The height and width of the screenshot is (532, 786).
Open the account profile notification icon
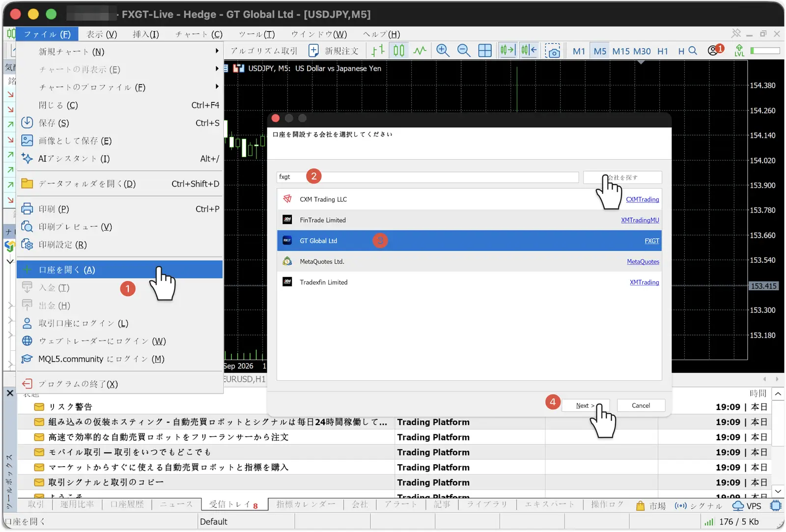pyautogui.click(x=715, y=50)
